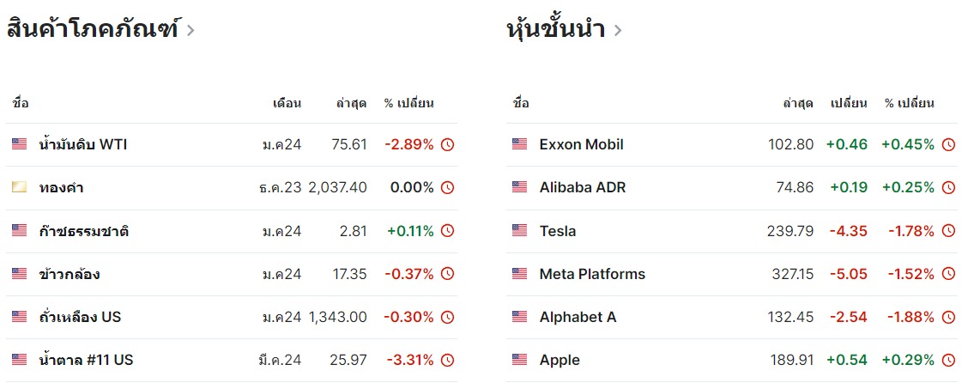Click the clock icon beside Meta Platforms

pos(948,274)
